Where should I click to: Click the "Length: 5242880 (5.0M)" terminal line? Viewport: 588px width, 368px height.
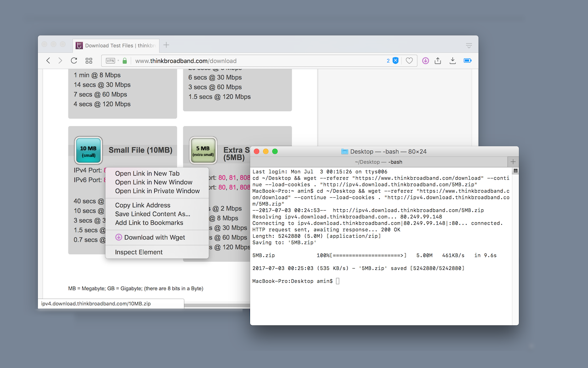(317, 236)
